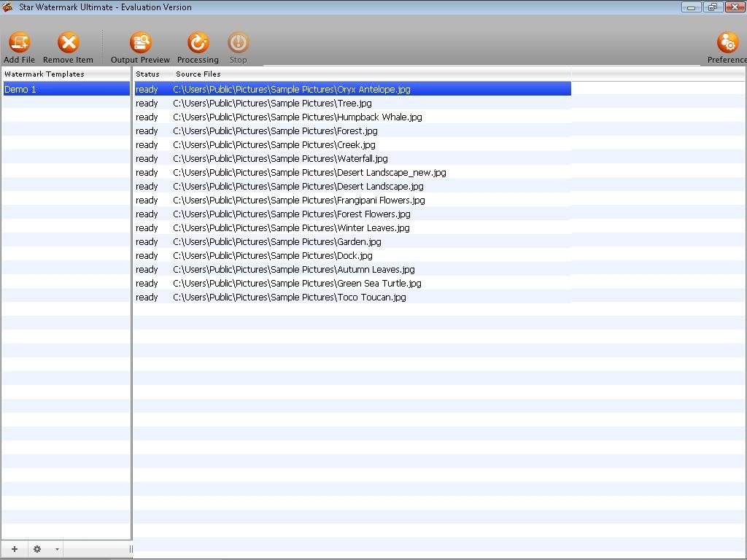Select the Frangipani Flowers.jpg file path
Screen dimensions: 747x560
(298, 200)
